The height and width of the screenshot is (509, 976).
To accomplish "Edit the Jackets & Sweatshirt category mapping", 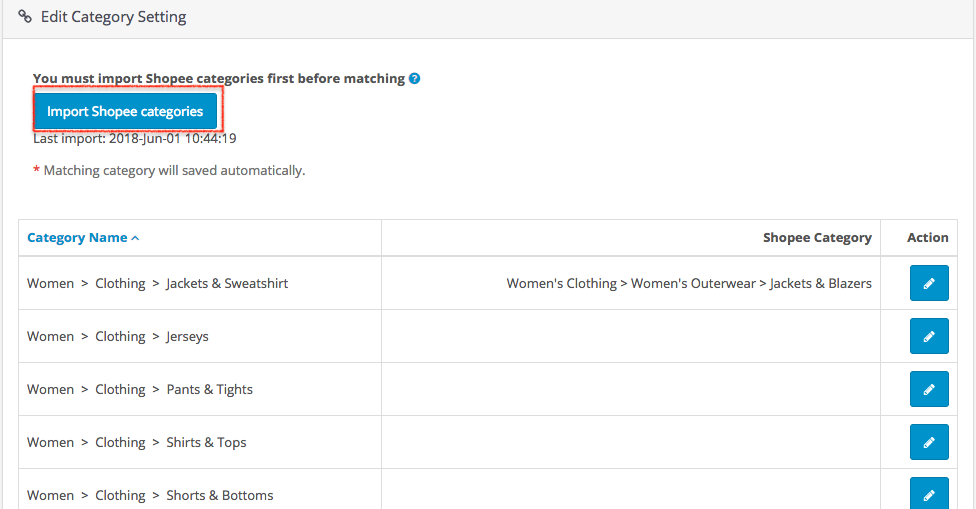I will tap(928, 284).
